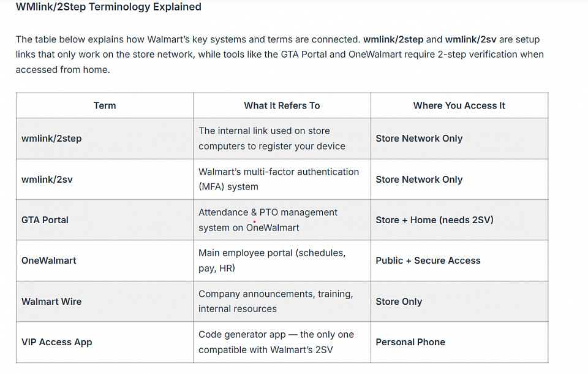Screen dimensions: 588x374
Task: Click the "Main employee portal" description cell
Action: (272, 261)
